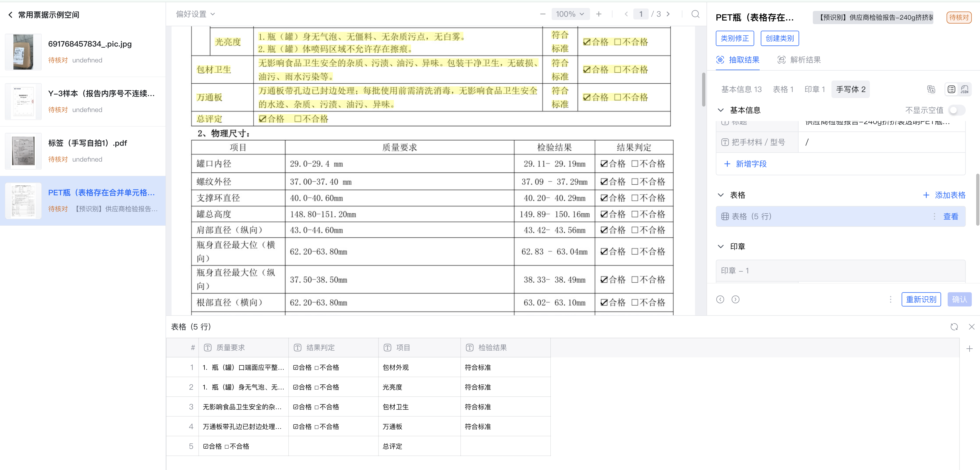The height and width of the screenshot is (470, 980).
Task: Zoom in with plus icon
Action: point(599,14)
